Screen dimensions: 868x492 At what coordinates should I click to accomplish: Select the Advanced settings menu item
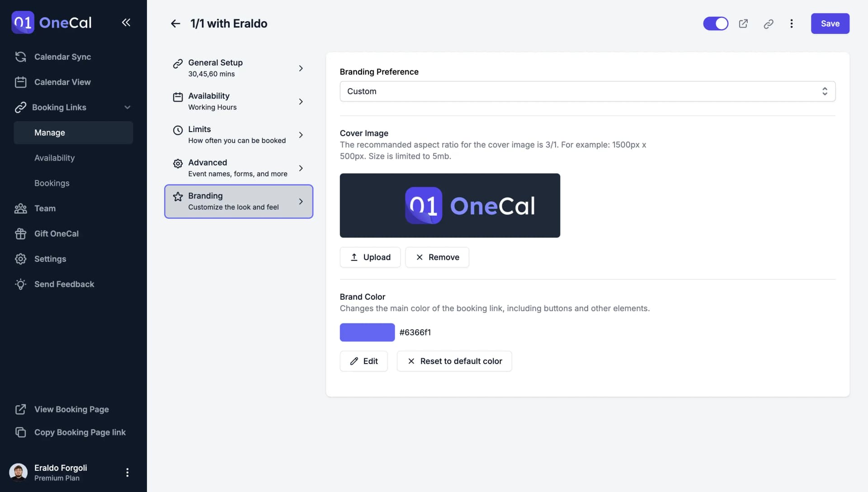[238, 168]
